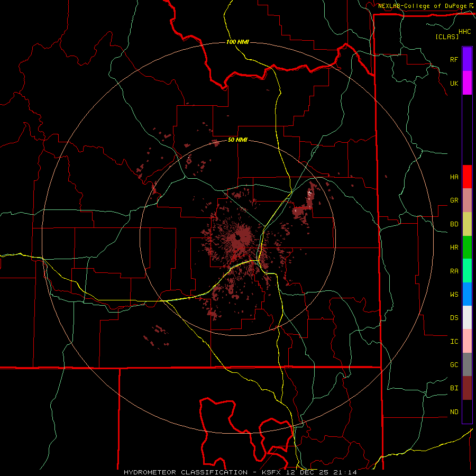This screenshot has height=476, width=476.
Task: Click the HR legend label
Action: [x=454, y=248]
